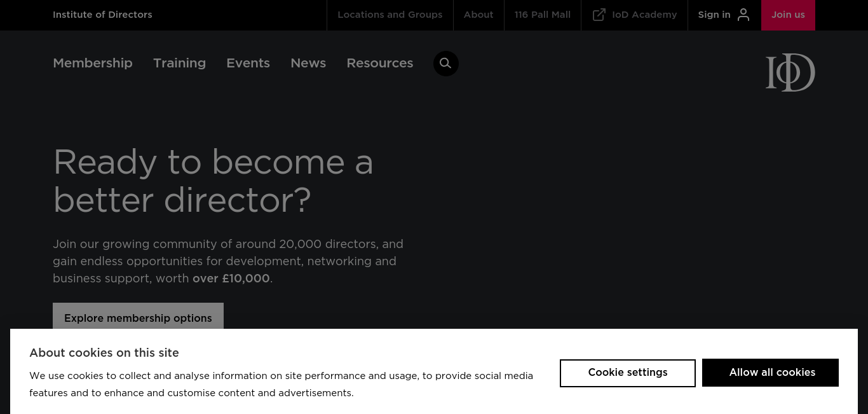Open the Training menu
The height and width of the screenshot is (414, 868).
tap(179, 63)
